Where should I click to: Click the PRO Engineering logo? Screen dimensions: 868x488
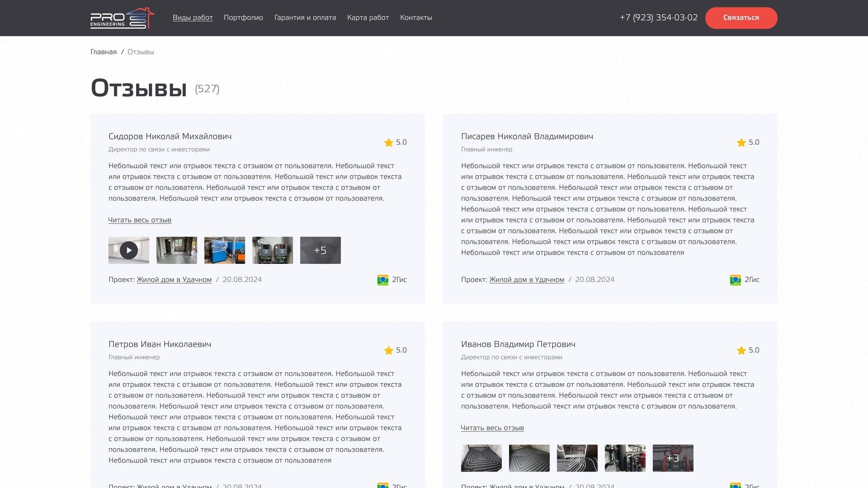pos(122,18)
